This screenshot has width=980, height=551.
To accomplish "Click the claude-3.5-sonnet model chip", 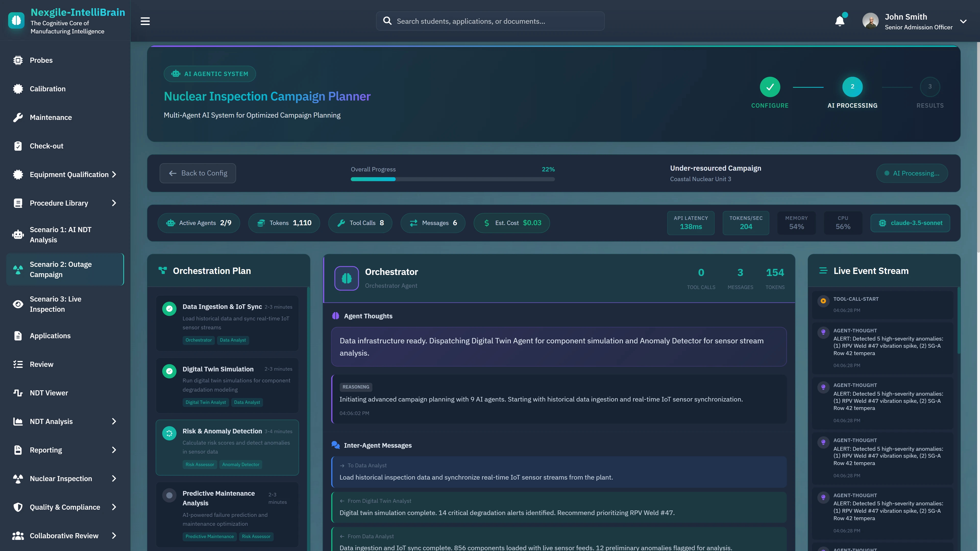I will point(910,223).
